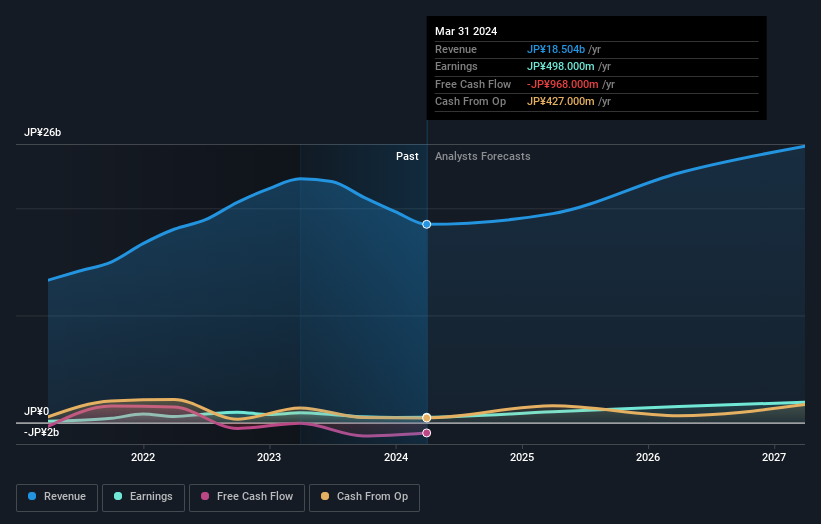This screenshot has width=821, height=524.
Task: Click the -JP¥2b y-axis label
Action: 41,432
